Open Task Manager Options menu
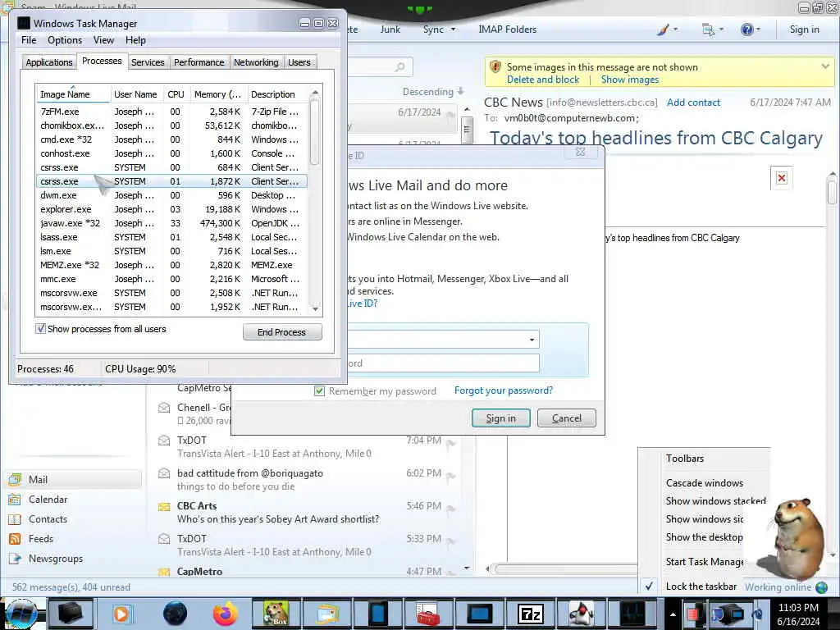Viewport: 840px width, 630px height. (65, 40)
